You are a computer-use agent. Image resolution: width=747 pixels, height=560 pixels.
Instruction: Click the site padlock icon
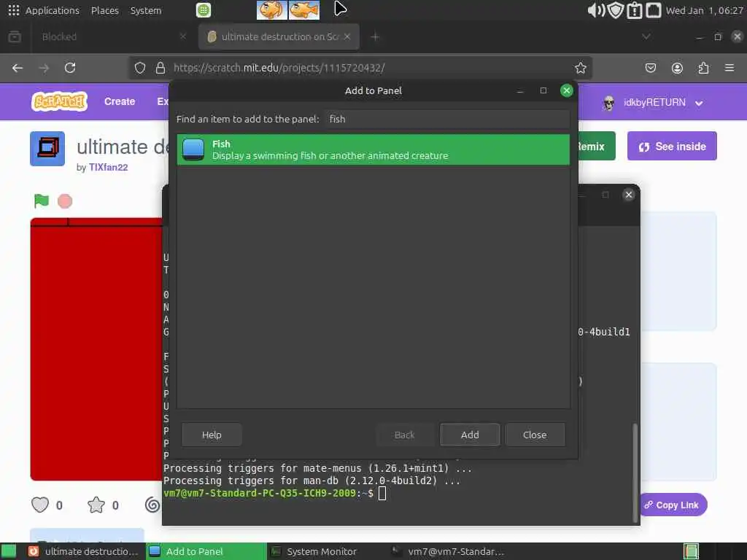(160, 68)
